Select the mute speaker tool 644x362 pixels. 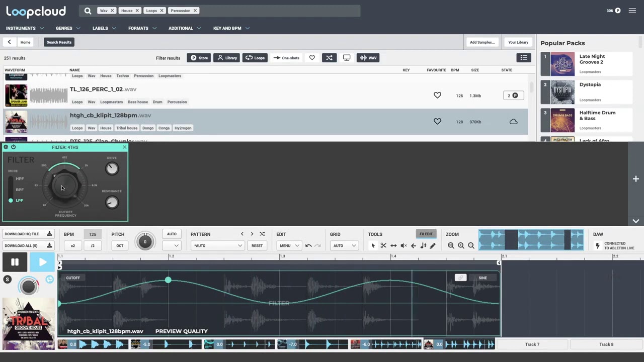[x=404, y=246]
